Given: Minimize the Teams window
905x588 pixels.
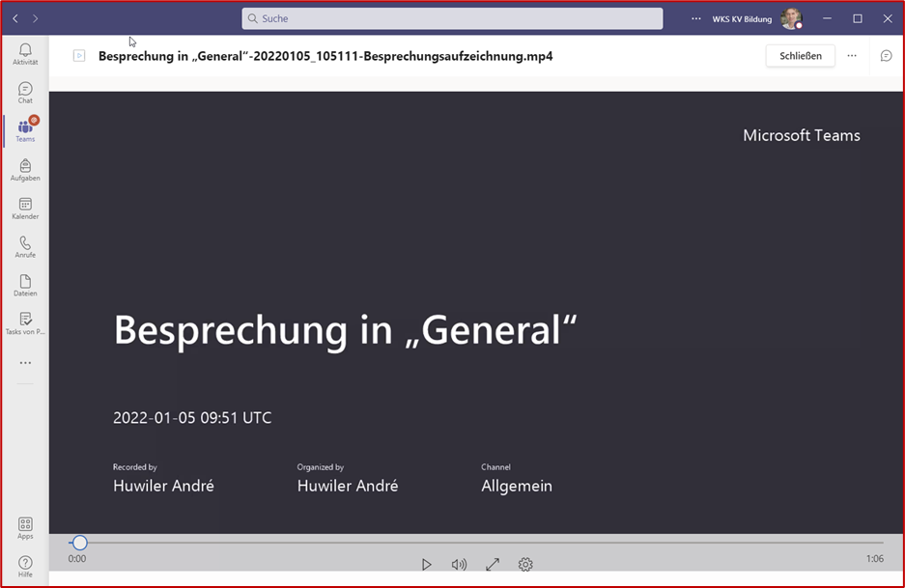Looking at the screenshot, I should tap(827, 18).
